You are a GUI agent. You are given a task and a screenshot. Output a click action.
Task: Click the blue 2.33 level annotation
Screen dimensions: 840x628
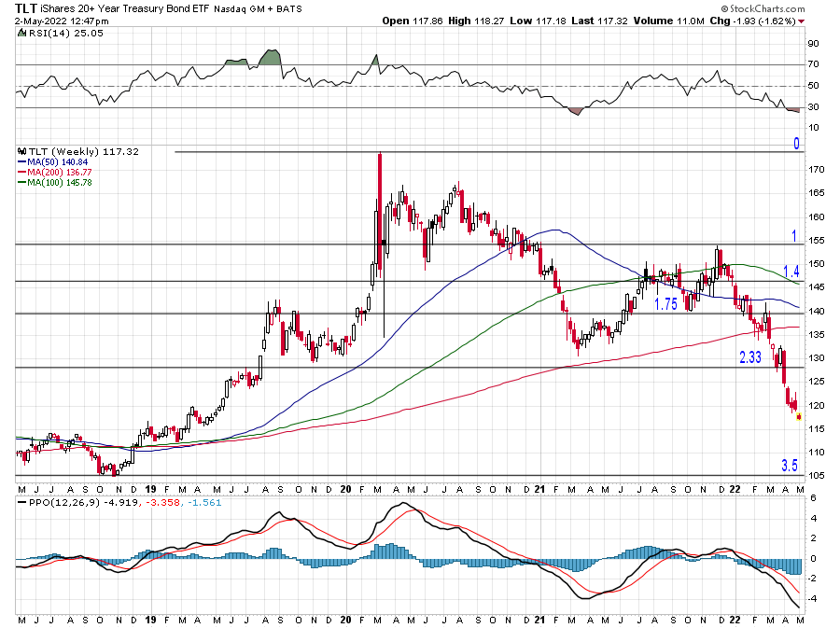tap(750, 357)
